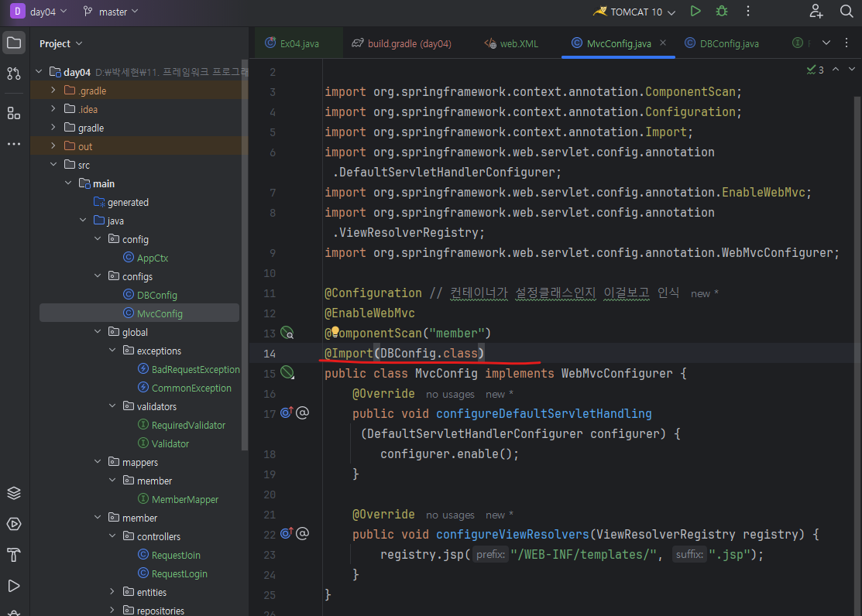Viewport: 862px width, 616px height.
Task: Click the lightbulb intention icon
Action: click(x=335, y=331)
